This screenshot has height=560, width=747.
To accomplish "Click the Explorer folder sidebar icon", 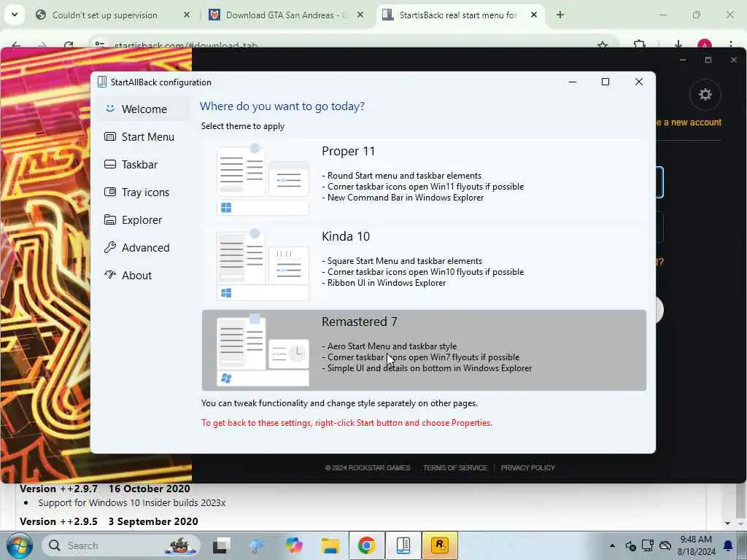I will [x=110, y=219].
